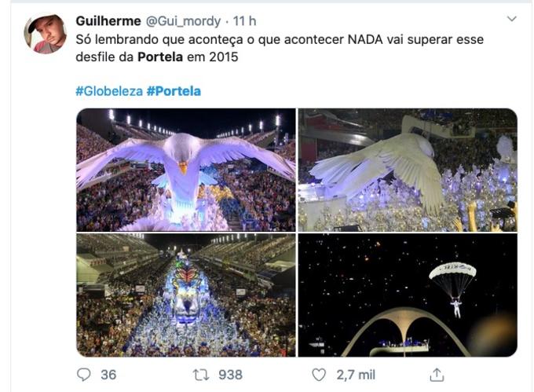Open the aerial parade avenue photo
This screenshot has width=534, height=392.
point(185,295)
